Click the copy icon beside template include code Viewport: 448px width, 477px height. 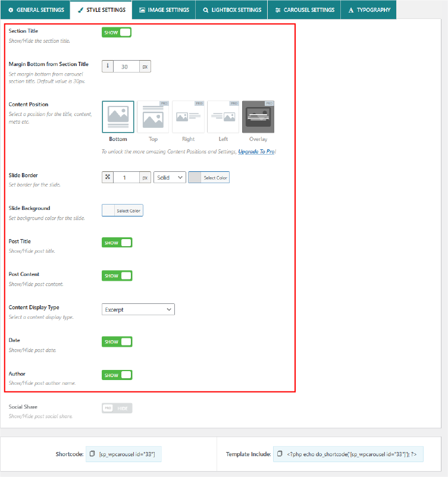pos(280,454)
